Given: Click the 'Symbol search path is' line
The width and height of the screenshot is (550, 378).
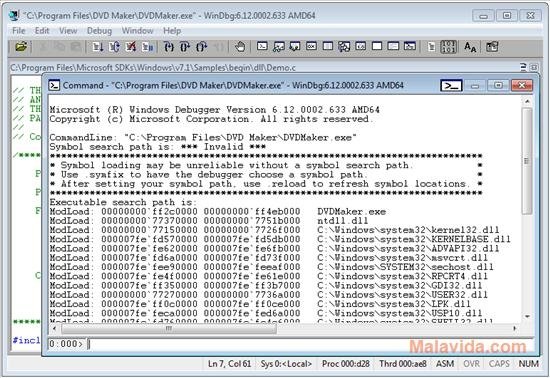Looking at the screenshot, I should click(x=157, y=147).
